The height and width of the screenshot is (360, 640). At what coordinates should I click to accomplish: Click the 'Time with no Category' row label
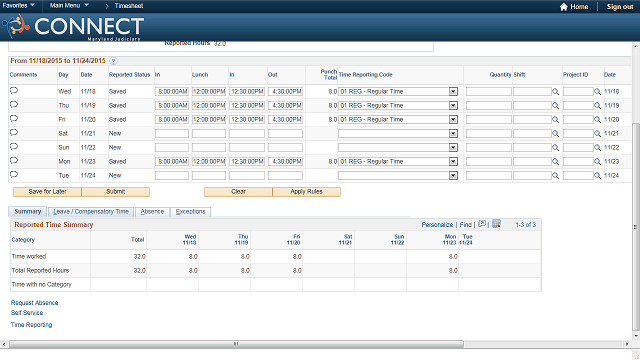tap(41, 284)
